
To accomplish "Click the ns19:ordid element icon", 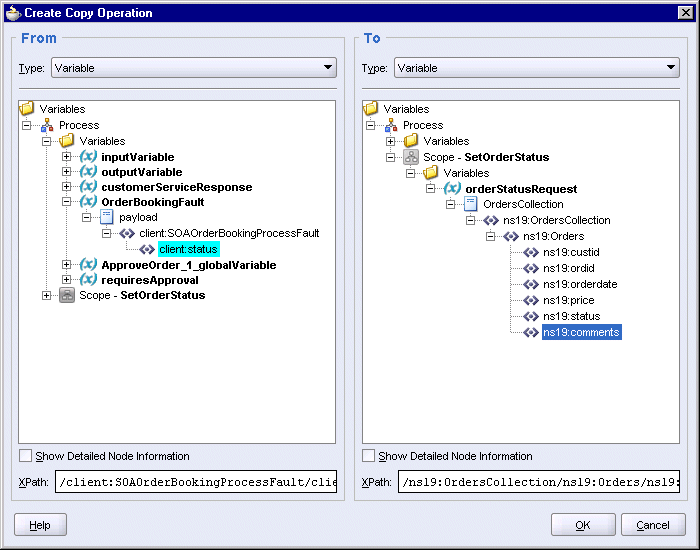I will click(531, 268).
